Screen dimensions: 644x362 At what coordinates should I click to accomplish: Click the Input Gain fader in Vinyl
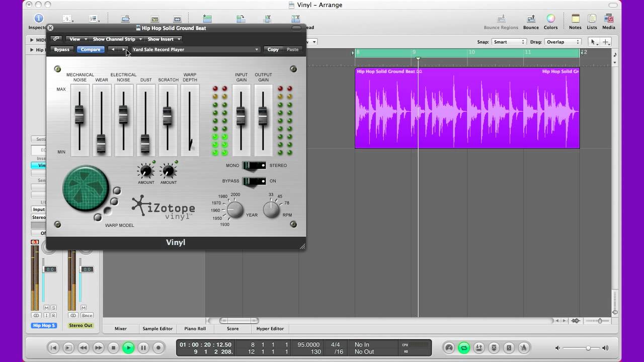click(x=241, y=116)
